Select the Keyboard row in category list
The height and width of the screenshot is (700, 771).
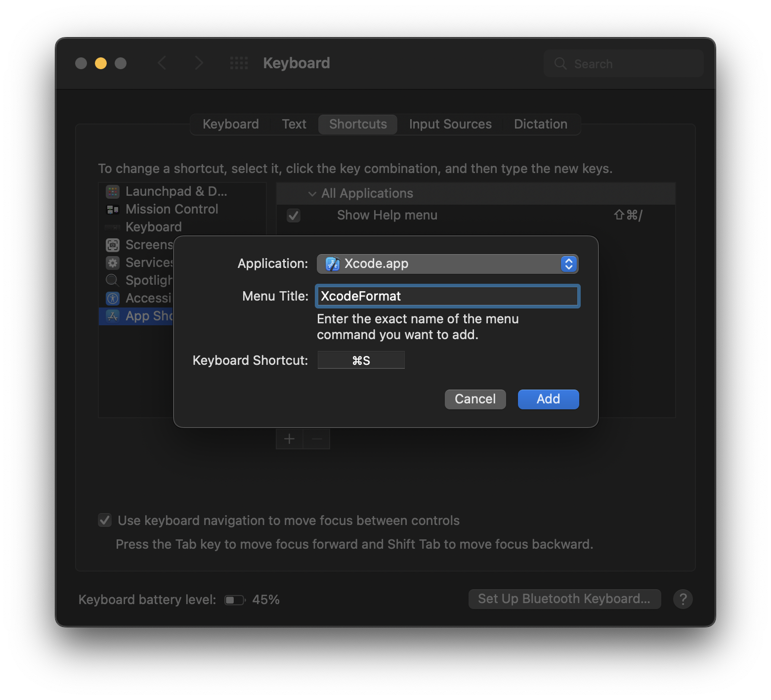point(182,227)
